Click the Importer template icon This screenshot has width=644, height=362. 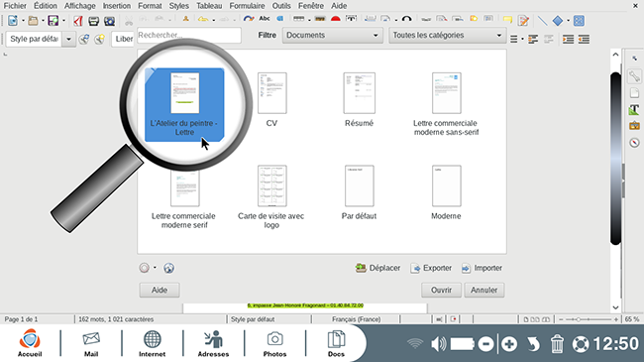point(466,268)
